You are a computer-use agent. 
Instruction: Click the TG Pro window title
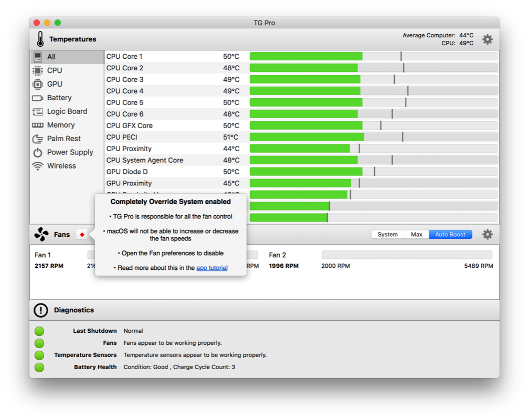264,23
